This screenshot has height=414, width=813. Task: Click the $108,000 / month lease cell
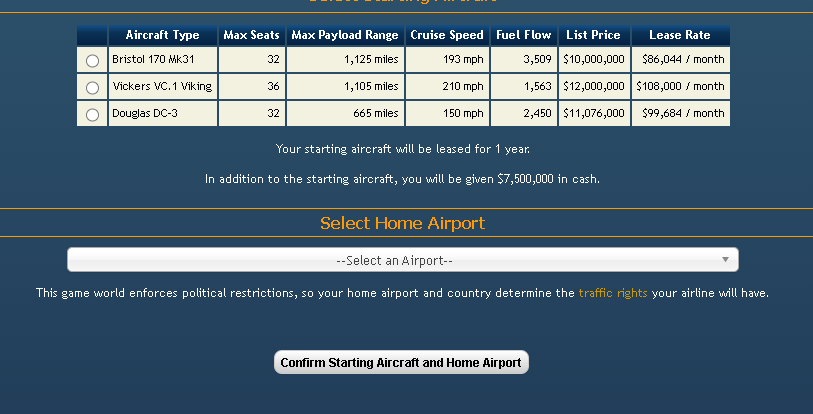680,86
